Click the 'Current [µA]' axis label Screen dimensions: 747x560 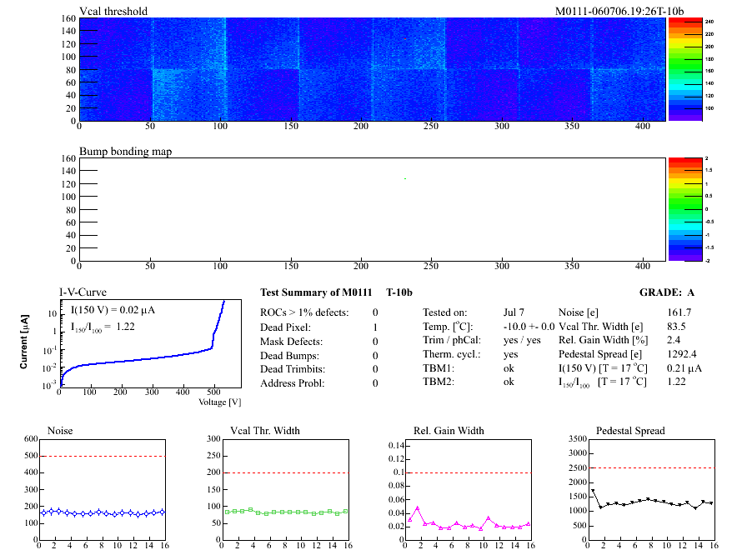(x=24, y=341)
